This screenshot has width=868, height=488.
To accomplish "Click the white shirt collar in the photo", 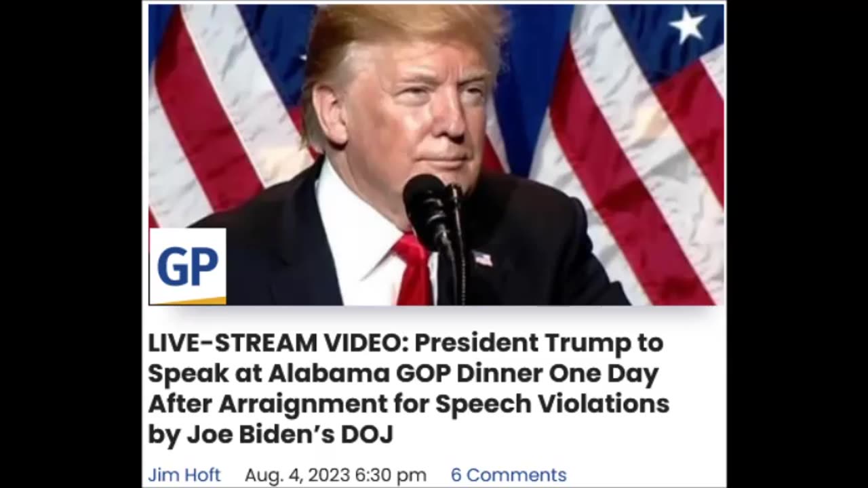I will 356,224.
